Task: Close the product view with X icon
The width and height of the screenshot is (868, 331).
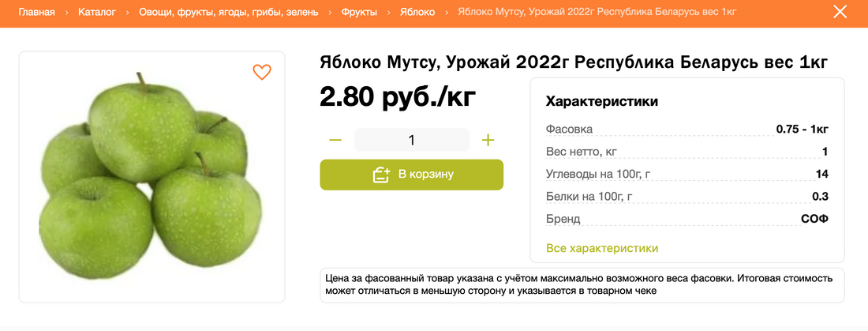Action: (x=841, y=13)
